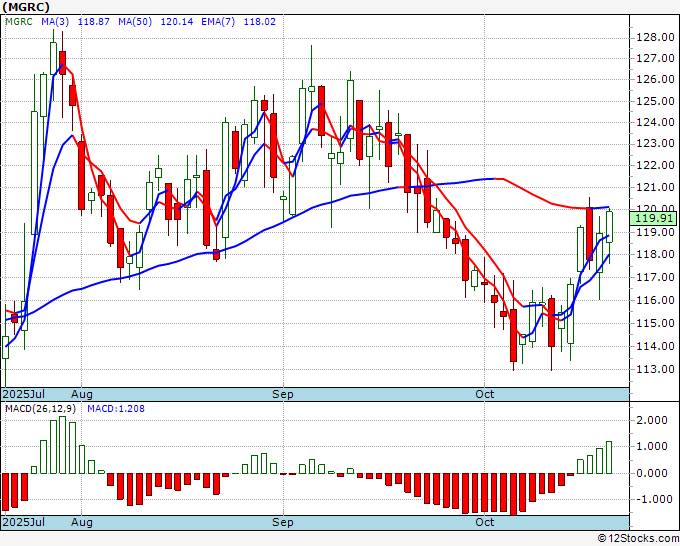Click Oct on the MACD panel axis
This screenshot has width=680, height=546.
pos(484,522)
